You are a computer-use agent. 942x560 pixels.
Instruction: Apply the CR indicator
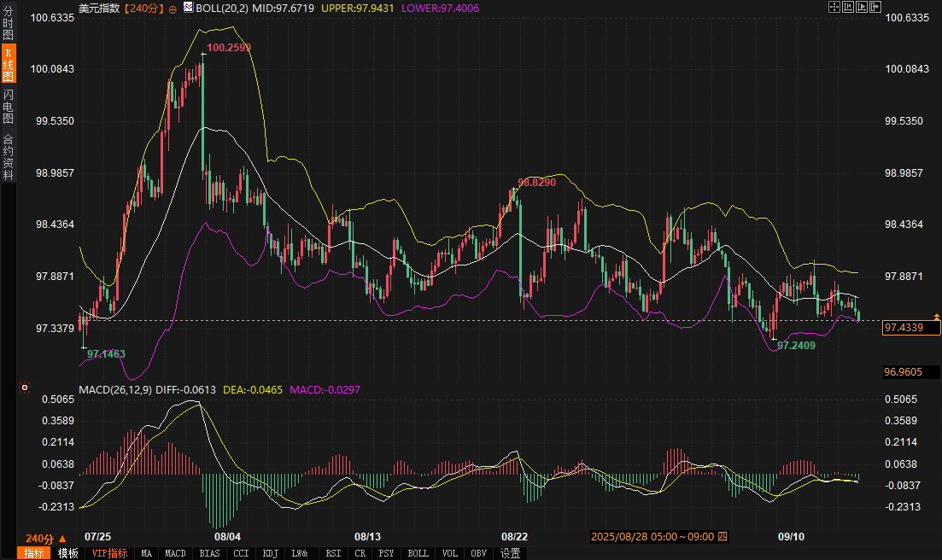coord(360,553)
